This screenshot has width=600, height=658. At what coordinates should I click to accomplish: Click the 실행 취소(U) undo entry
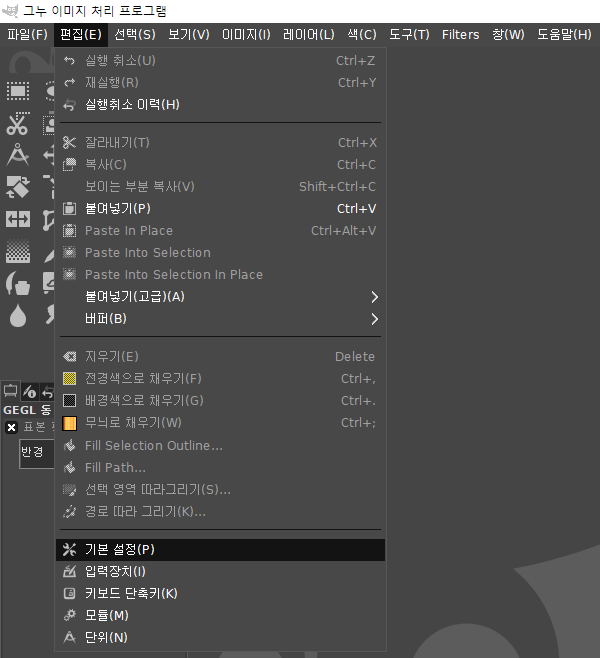[x=220, y=61]
